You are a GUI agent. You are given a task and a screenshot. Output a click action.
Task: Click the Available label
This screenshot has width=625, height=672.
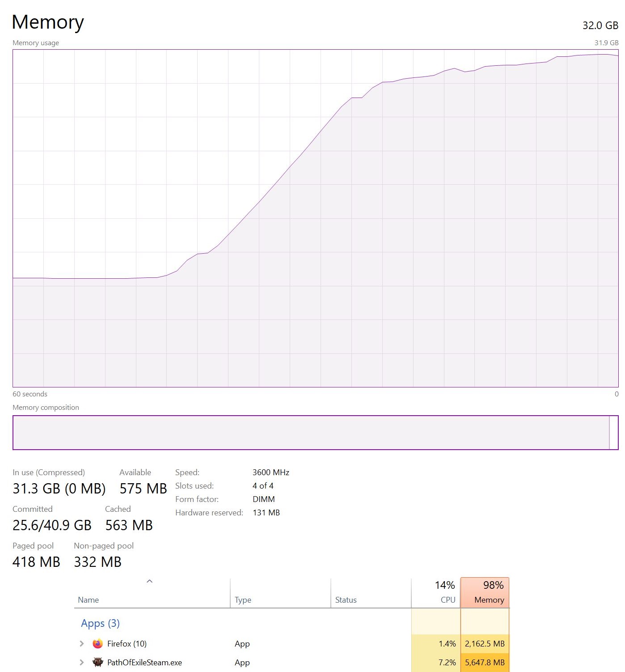[135, 472]
